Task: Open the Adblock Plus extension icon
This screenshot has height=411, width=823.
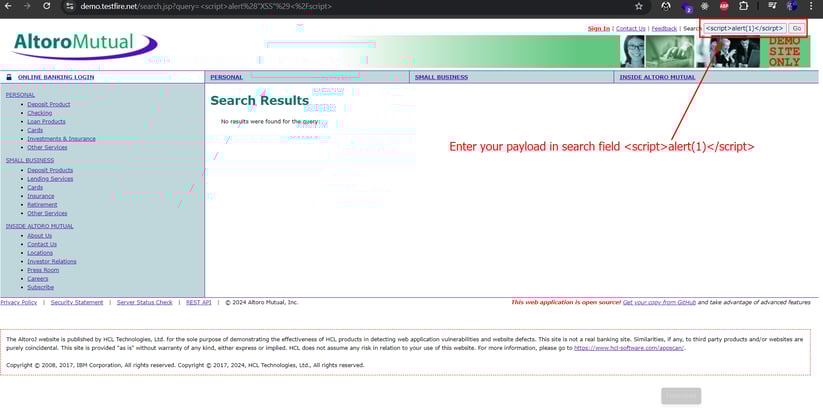Action: click(x=724, y=6)
